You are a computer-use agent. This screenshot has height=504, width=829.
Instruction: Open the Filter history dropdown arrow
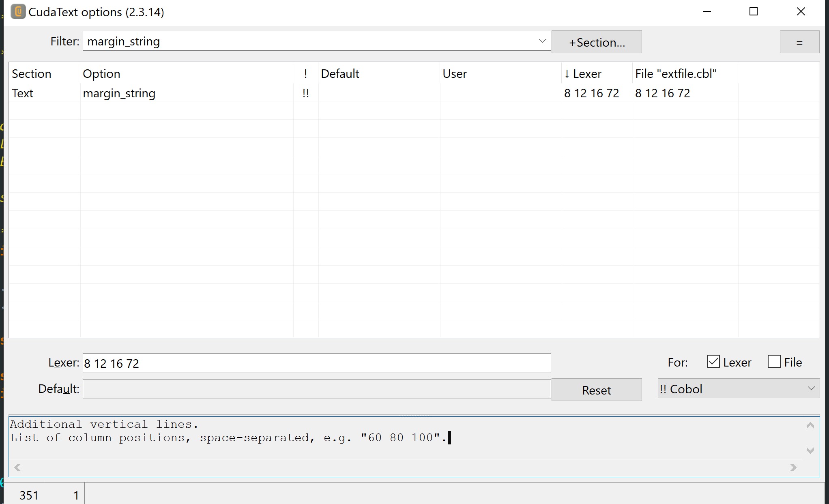pos(542,41)
